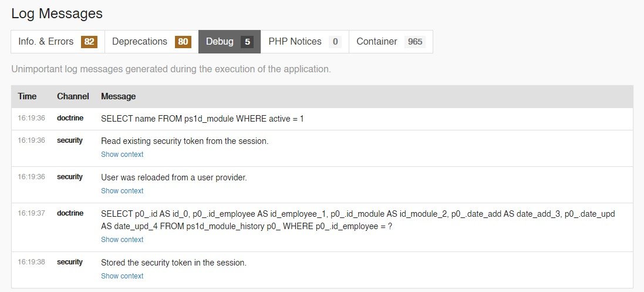Click the Time column header
The image size is (644, 292).
[27, 96]
